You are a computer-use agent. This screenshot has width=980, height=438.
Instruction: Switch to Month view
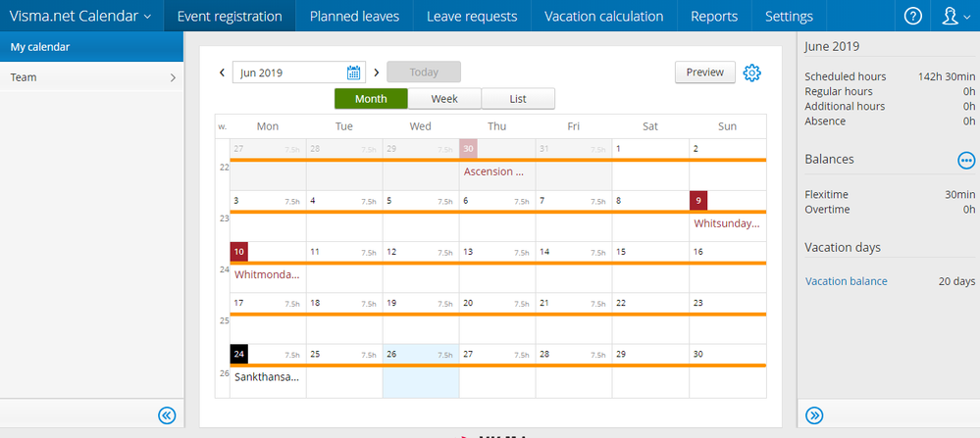[371, 99]
